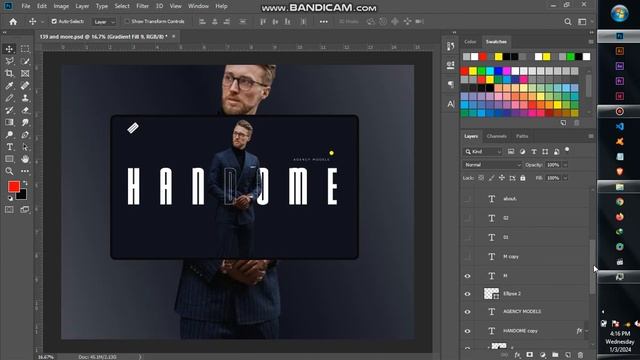The image size is (640, 360).
Task: Show the about layer
Action: (x=468, y=199)
